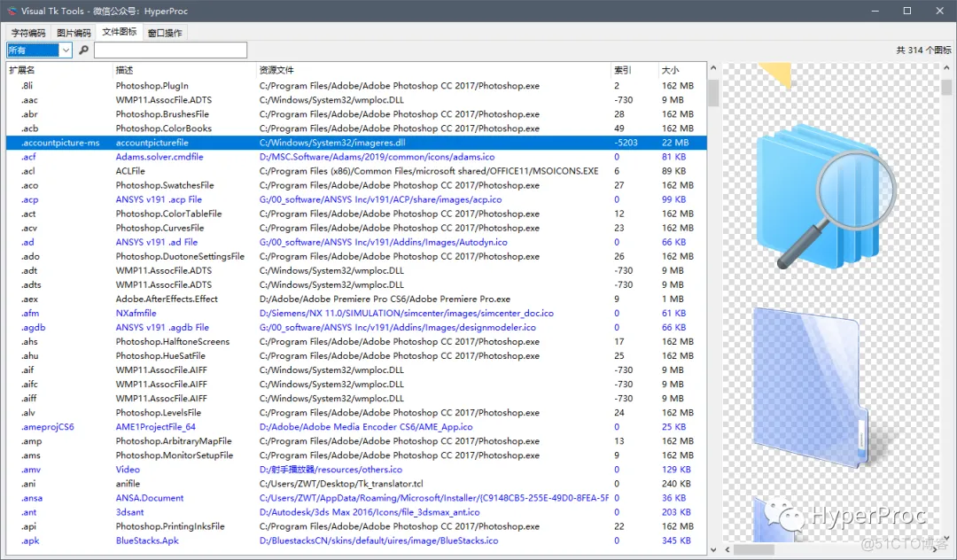Image resolution: width=957 pixels, height=560 pixels.
Task: Select the folder with magnifier icon preview
Action: (x=826, y=195)
